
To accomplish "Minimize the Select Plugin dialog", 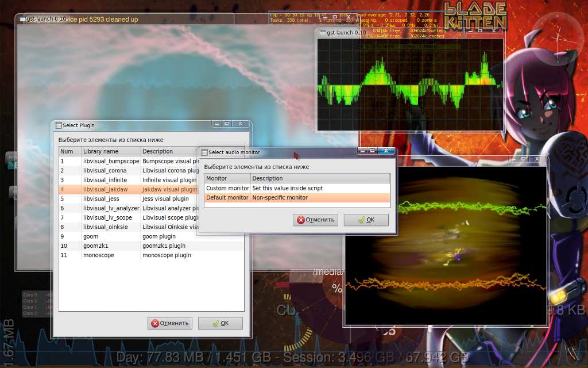I will click(216, 124).
